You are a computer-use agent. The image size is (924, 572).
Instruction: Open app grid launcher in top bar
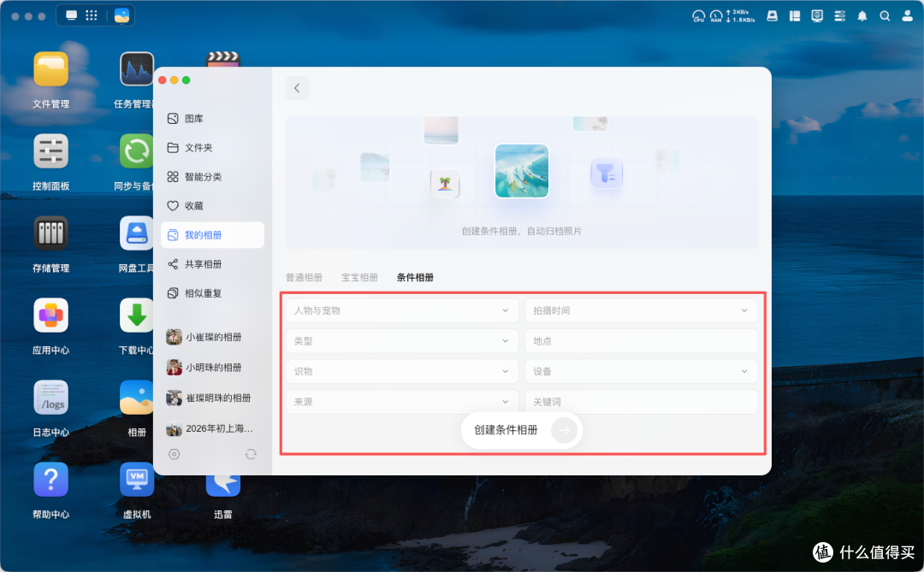click(92, 15)
